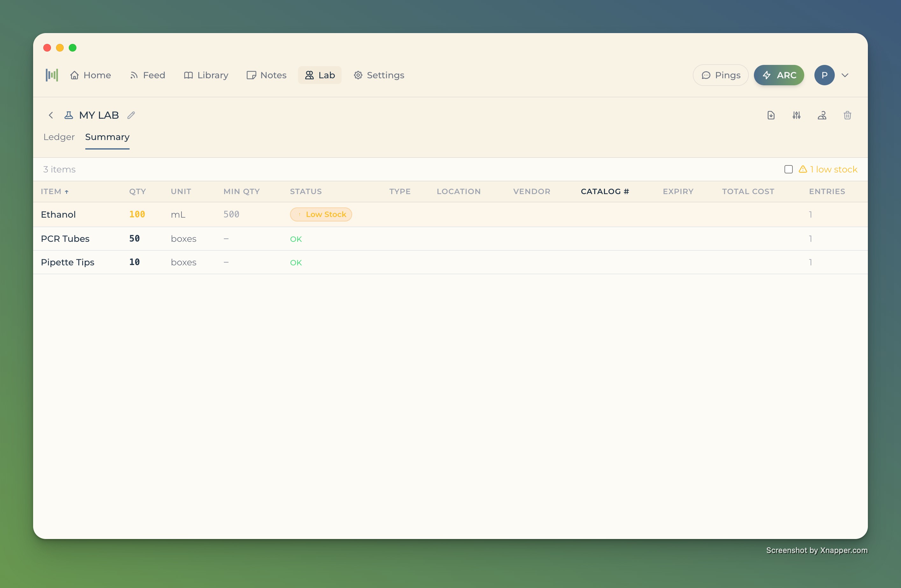This screenshot has height=588, width=901.
Task: Sort by the CATALOG # column header
Action: (605, 192)
